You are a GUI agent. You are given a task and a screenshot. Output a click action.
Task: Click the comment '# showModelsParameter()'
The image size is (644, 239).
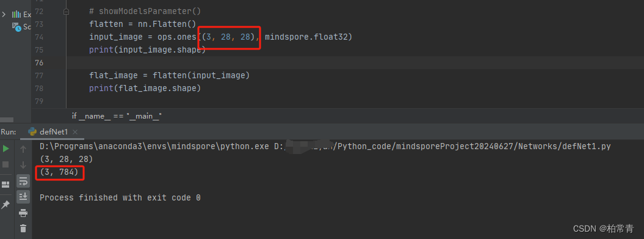145,12
